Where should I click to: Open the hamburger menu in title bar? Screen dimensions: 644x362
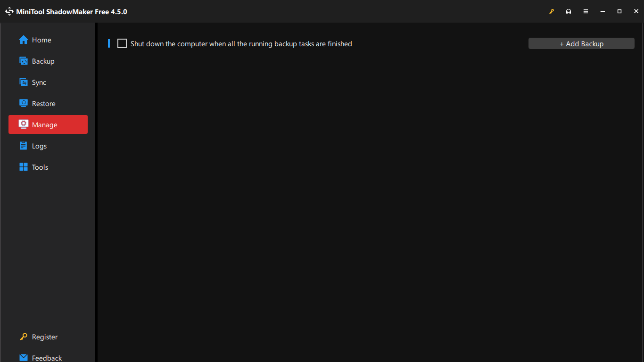586,11
